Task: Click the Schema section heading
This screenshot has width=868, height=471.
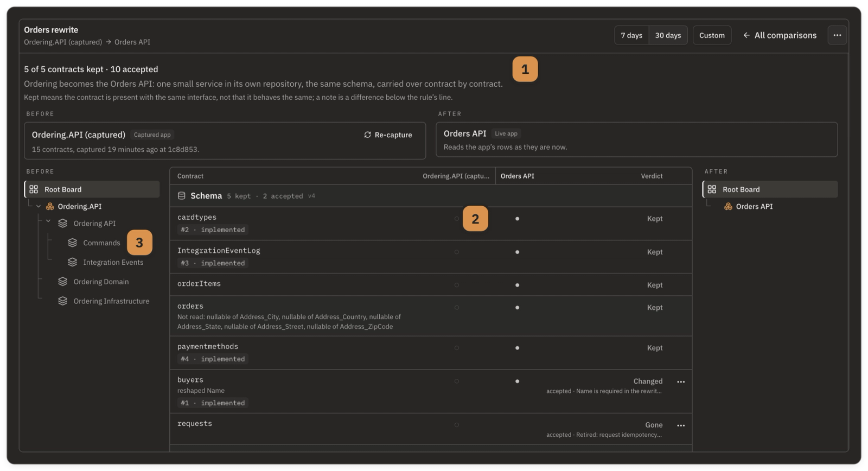Action: pos(206,196)
